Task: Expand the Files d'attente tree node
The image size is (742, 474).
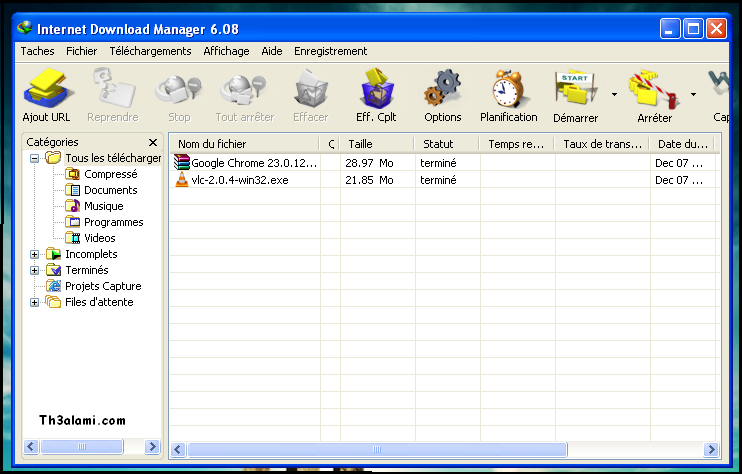Action: (35, 302)
